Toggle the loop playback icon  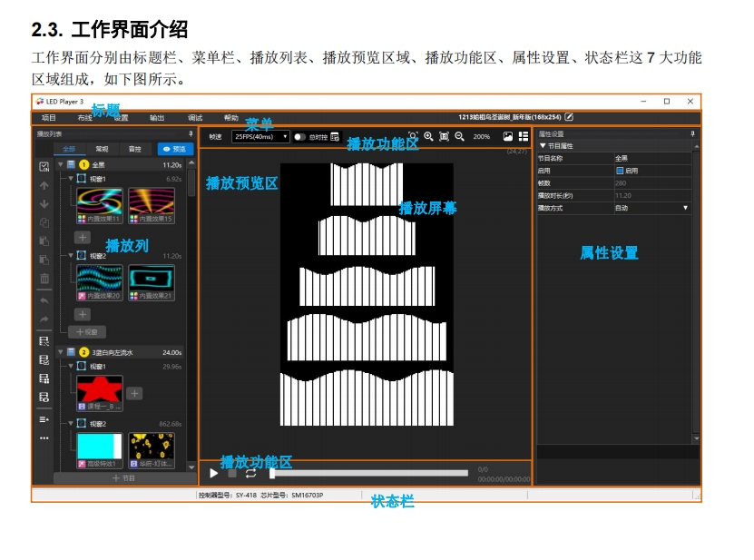pyautogui.click(x=250, y=473)
